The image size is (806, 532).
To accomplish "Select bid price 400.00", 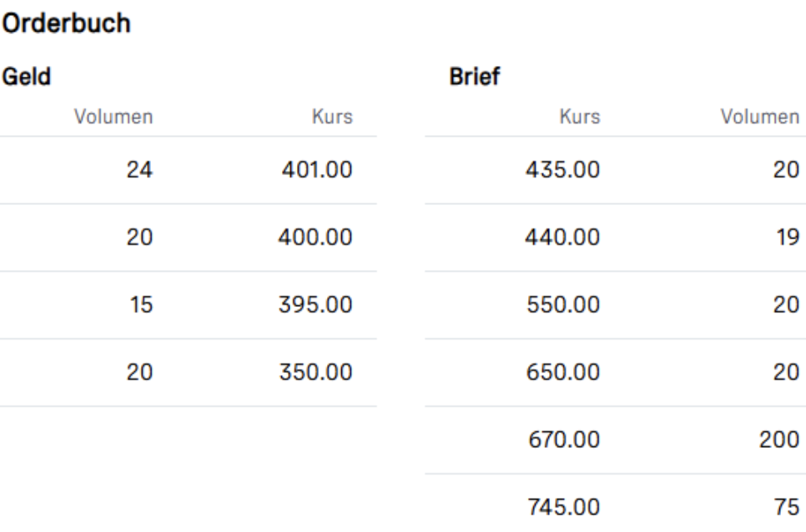I will (x=315, y=238).
